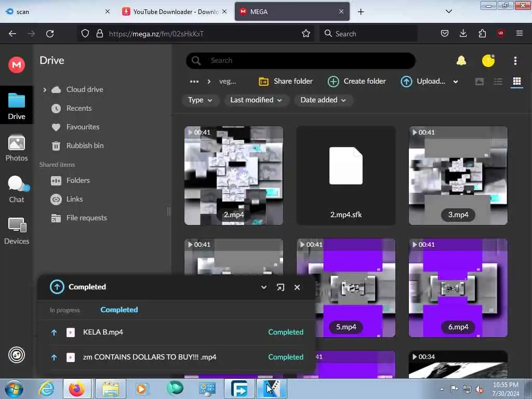Open the yellow account avatar menu

click(488, 61)
